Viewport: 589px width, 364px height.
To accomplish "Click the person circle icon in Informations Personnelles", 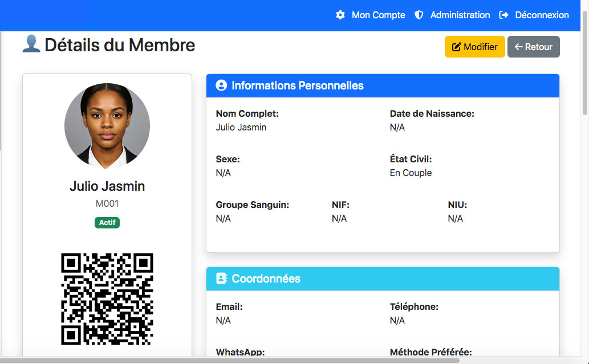I will 221,85.
